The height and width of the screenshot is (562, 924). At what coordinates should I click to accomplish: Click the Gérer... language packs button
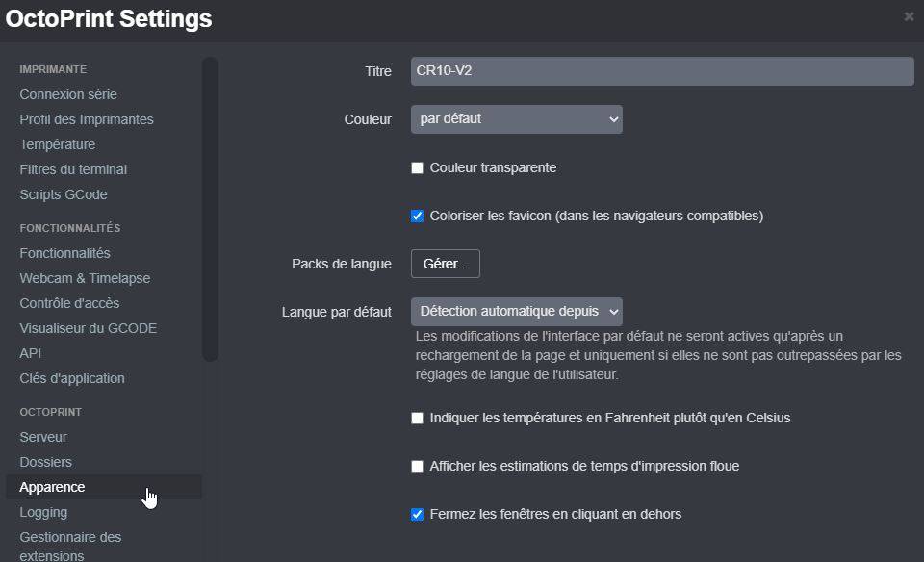click(446, 264)
